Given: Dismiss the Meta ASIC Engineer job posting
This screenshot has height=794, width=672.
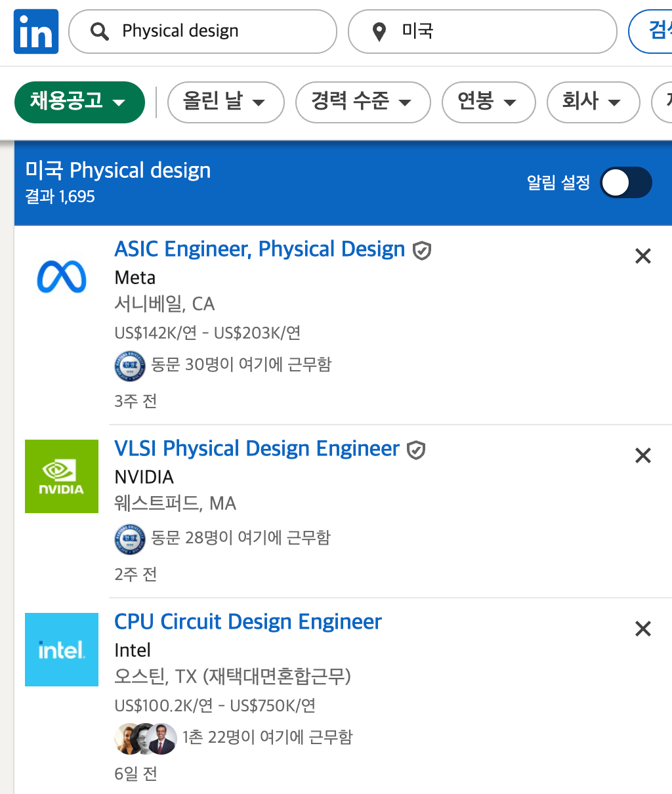Looking at the screenshot, I should tap(642, 256).
